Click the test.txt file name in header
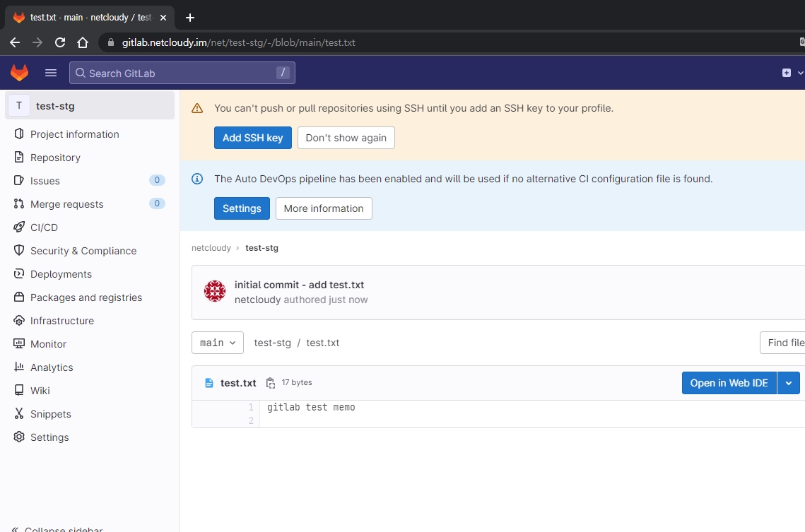 pyautogui.click(x=238, y=383)
